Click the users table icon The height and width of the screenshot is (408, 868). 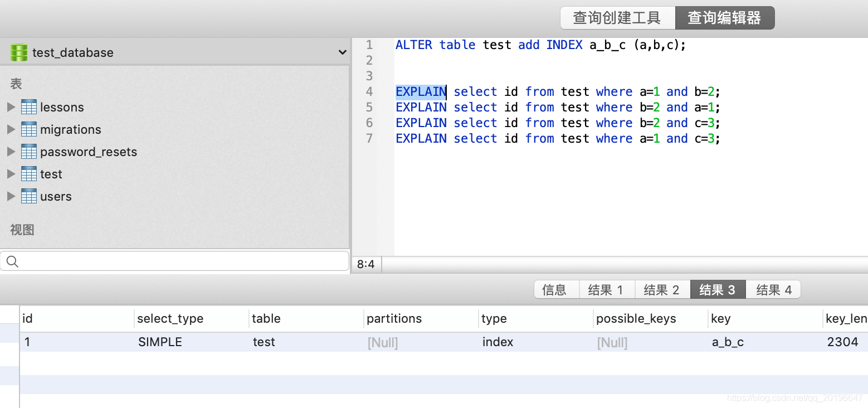(x=29, y=196)
